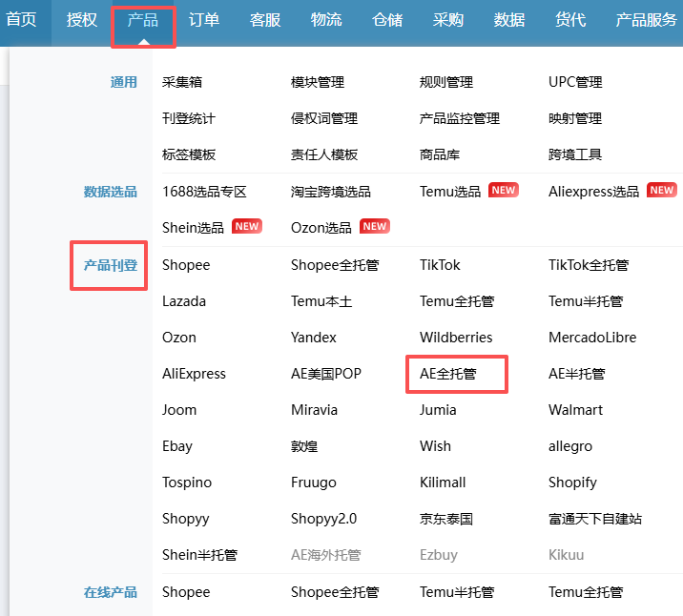Click the Temu选品 link
Viewport: 683px width, 616px height.
click(x=450, y=192)
